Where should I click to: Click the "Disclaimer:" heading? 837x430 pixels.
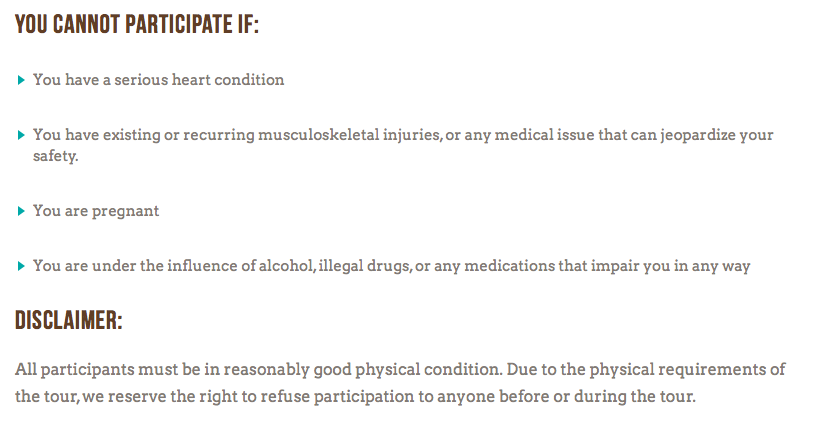click(x=68, y=320)
